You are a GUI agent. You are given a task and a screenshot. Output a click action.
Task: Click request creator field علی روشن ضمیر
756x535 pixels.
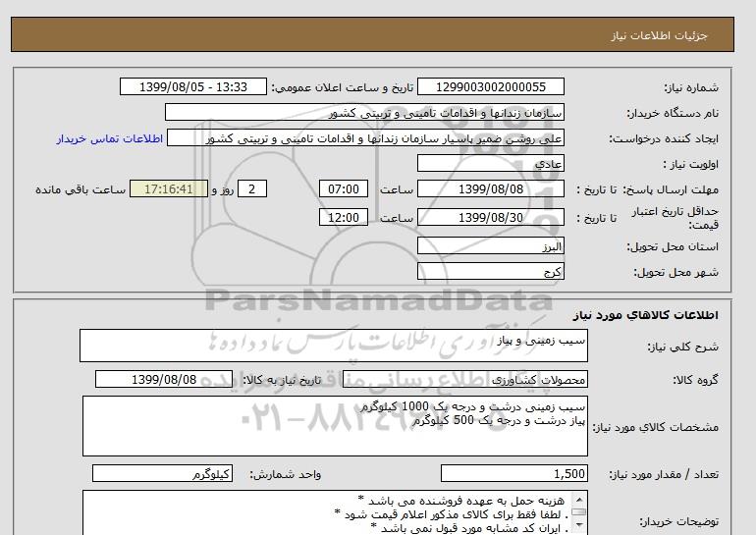(365, 138)
